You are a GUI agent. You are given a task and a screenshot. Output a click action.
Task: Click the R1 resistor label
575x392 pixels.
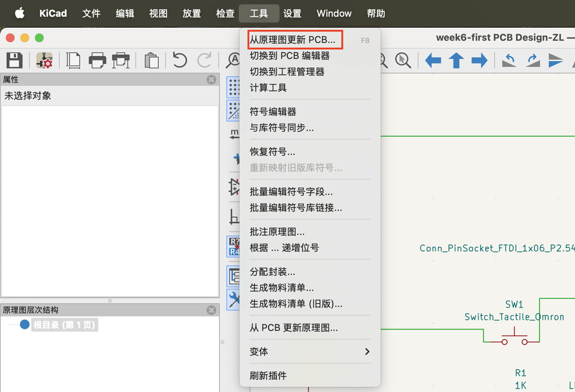point(520,373)
